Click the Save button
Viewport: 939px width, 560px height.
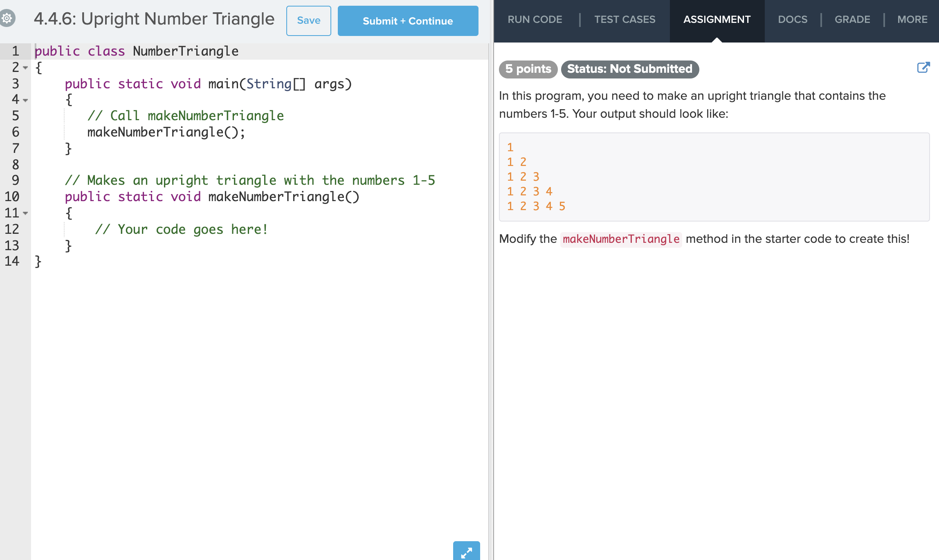click(308, 21)
